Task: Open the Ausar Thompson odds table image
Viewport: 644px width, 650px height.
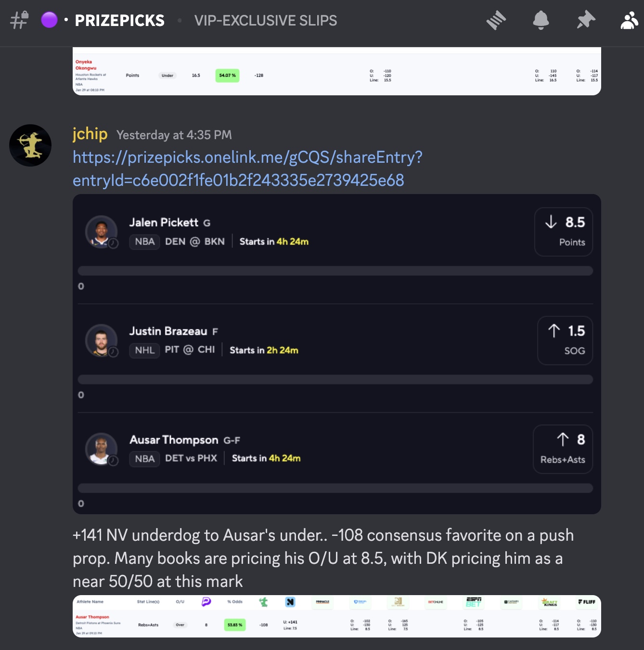Action: pyautogui.click(x=336, y=616)
